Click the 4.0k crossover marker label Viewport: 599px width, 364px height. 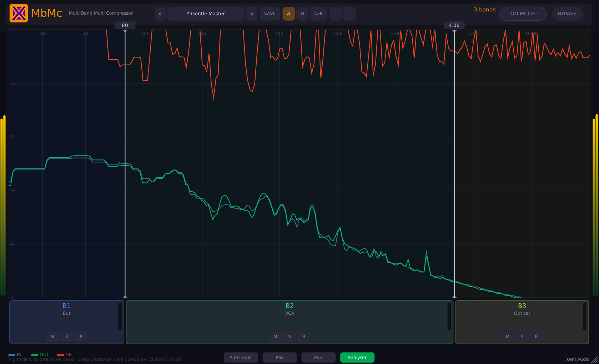pyautogui.click(x=454, y=25)
